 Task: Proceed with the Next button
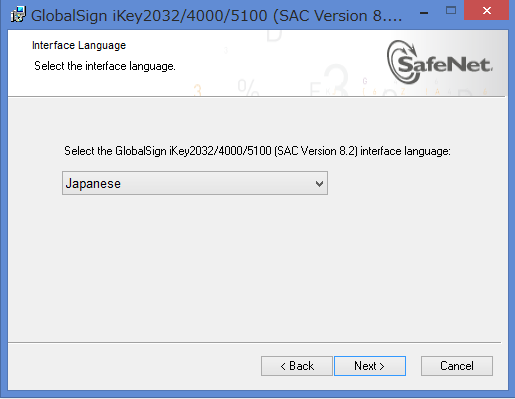(370, 366)
